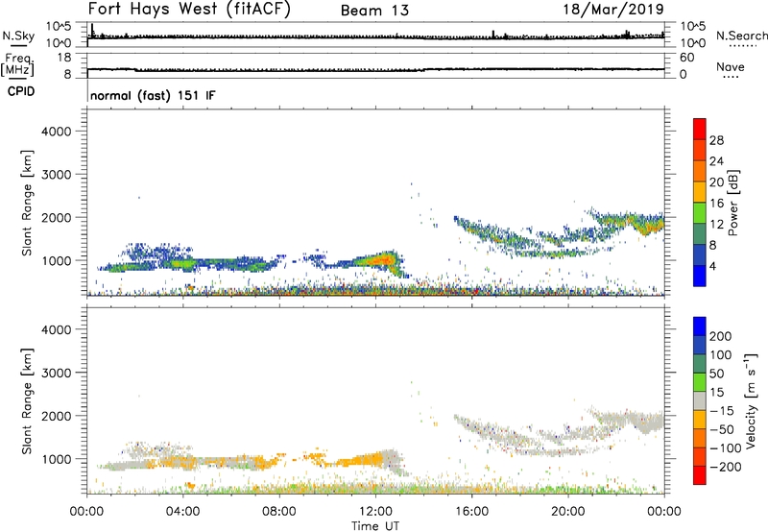Click the '2000' range tick in the power panel
The height and width of the screenshot is (532, 768).
(56, 217)
